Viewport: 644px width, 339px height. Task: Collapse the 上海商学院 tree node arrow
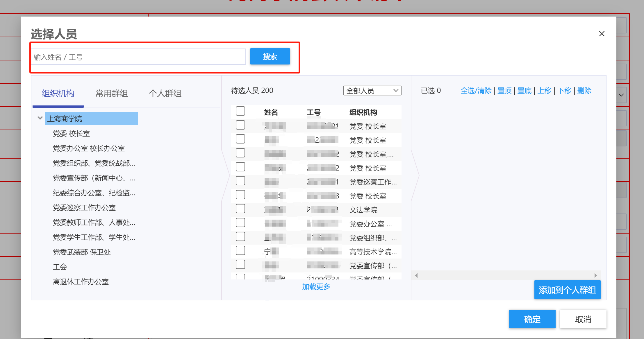40,118
